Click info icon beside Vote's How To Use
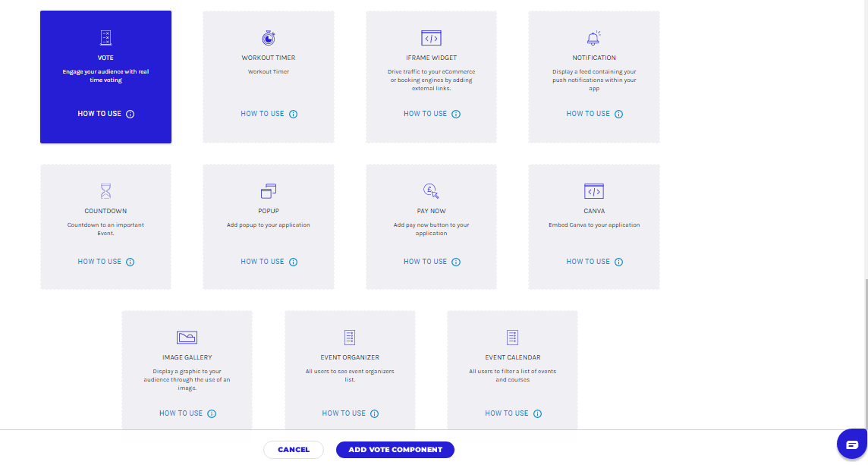 pos(130,115)
